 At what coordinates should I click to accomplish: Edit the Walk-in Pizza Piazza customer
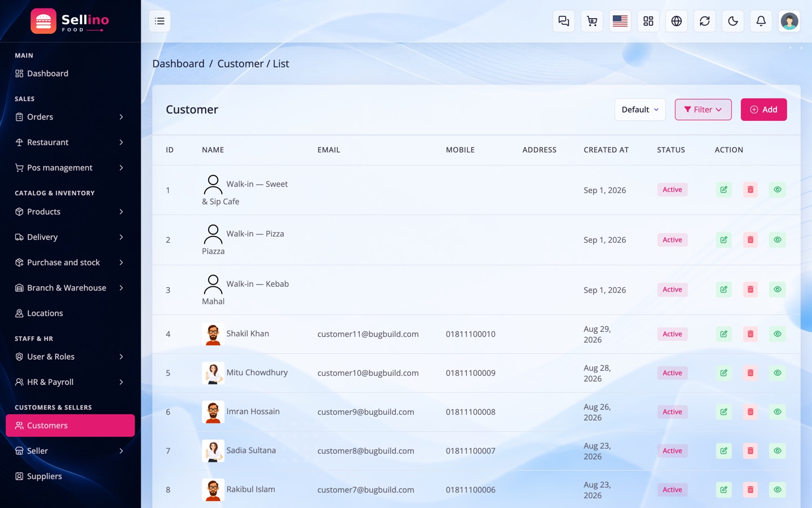pos(724,240)
